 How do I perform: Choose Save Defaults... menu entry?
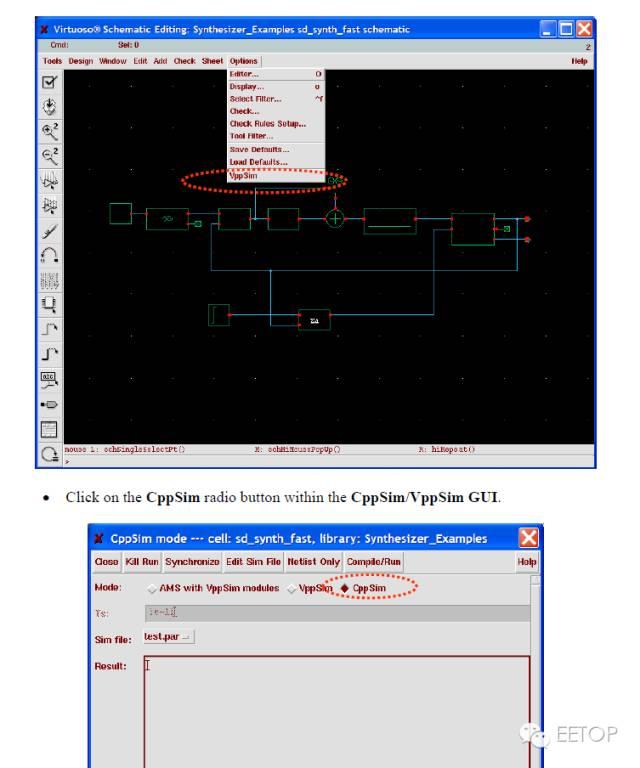(276, 149)
